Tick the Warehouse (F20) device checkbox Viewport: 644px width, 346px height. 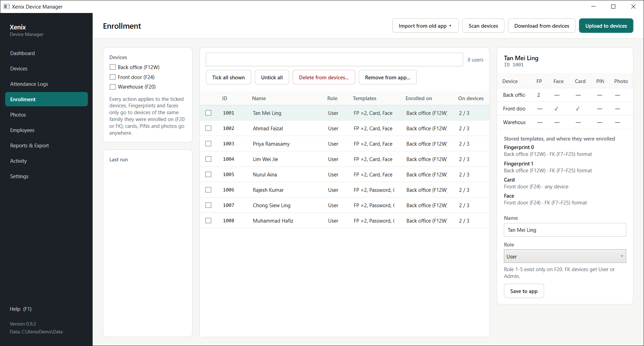[112, 87]
